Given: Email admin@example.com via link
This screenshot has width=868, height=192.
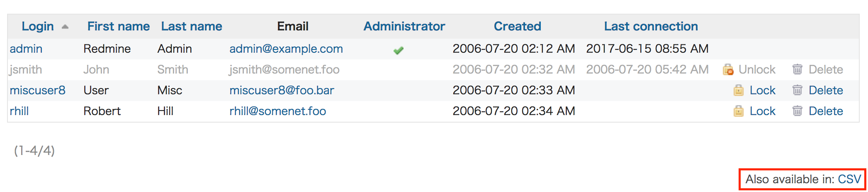Looking at the screenshot, I should [x=286, y=49].
